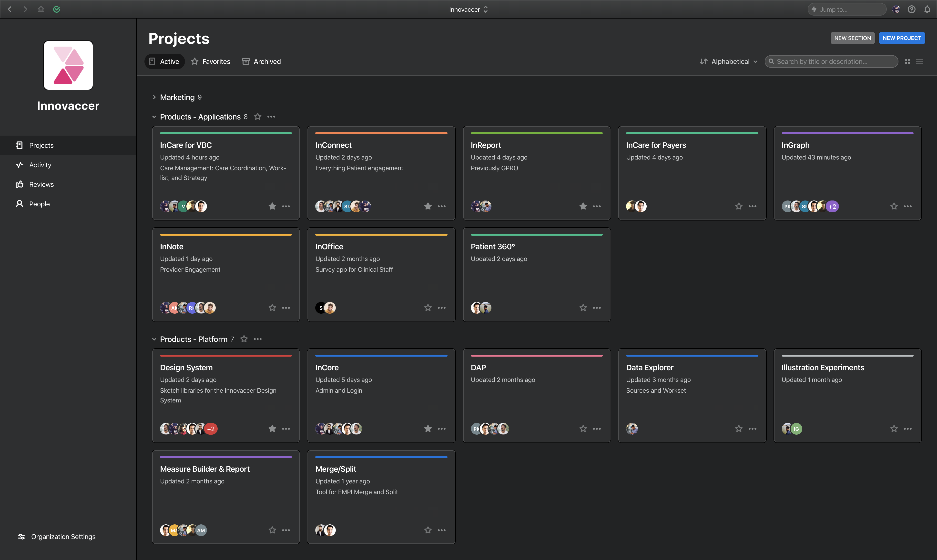Open the Design System project title

pos(186,368)
